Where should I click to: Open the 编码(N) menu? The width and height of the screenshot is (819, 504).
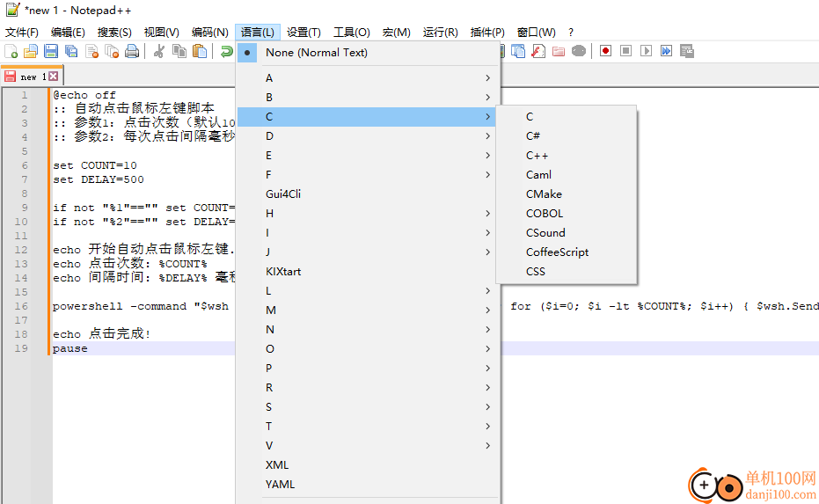click(210, 33)
